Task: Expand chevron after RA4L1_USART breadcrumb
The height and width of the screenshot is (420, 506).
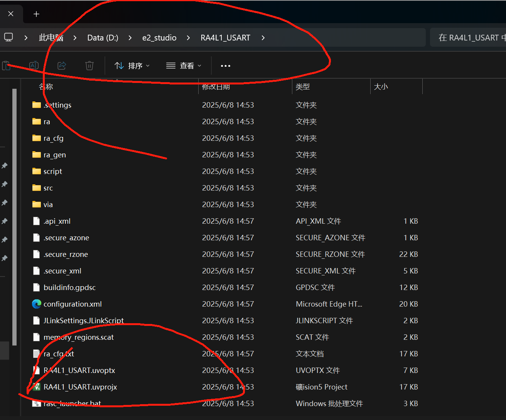Action: (x=263, y=38)
